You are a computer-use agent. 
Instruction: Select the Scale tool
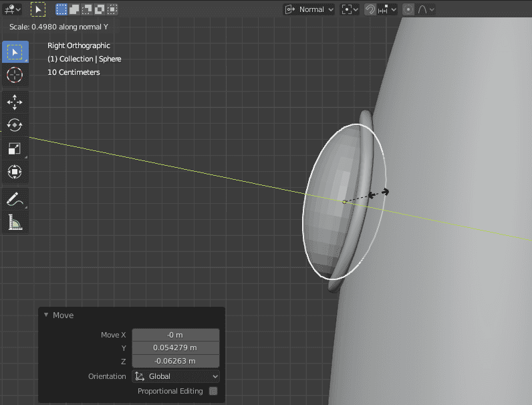[15, 148]
